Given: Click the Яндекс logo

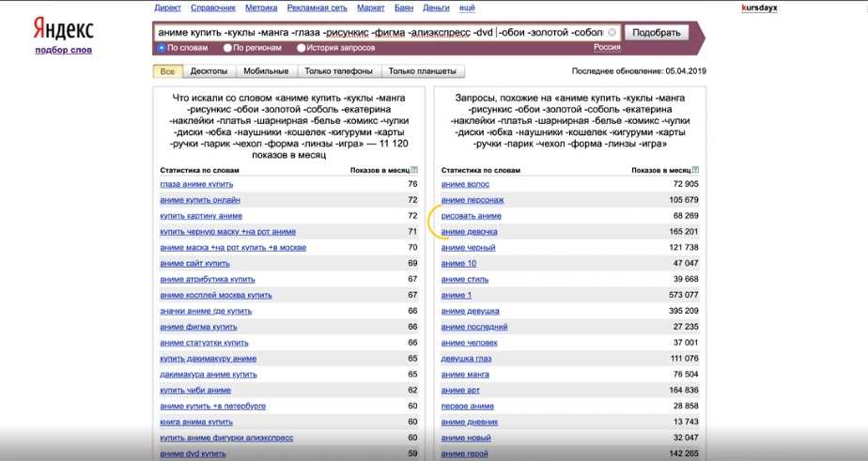Looking at the screenshot, I should tap(63, 27).
